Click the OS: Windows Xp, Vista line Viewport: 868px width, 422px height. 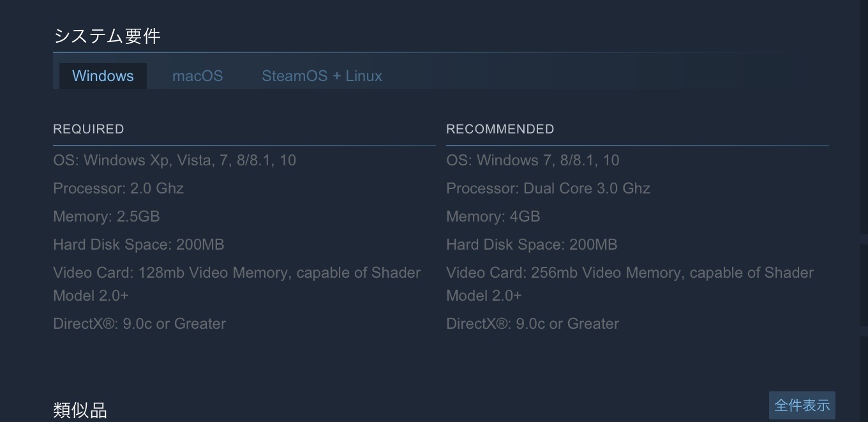(174, 160)
